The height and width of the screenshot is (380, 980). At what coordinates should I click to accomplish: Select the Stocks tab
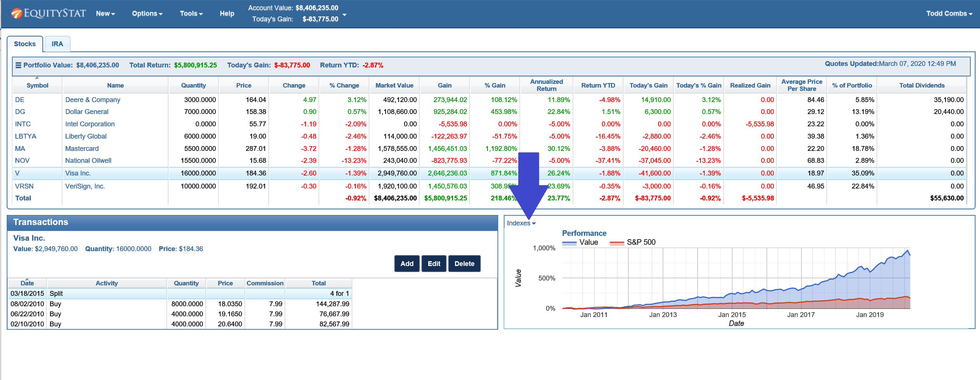25,44
